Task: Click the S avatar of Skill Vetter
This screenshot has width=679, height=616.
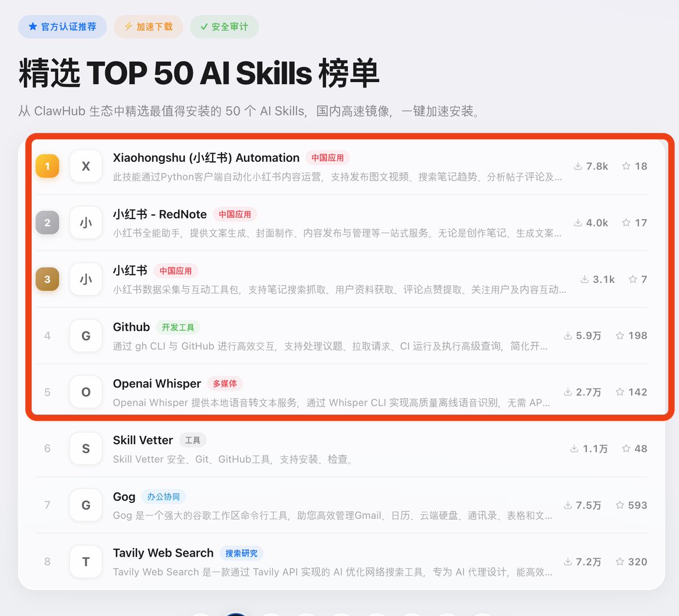Action: point(86,449)
